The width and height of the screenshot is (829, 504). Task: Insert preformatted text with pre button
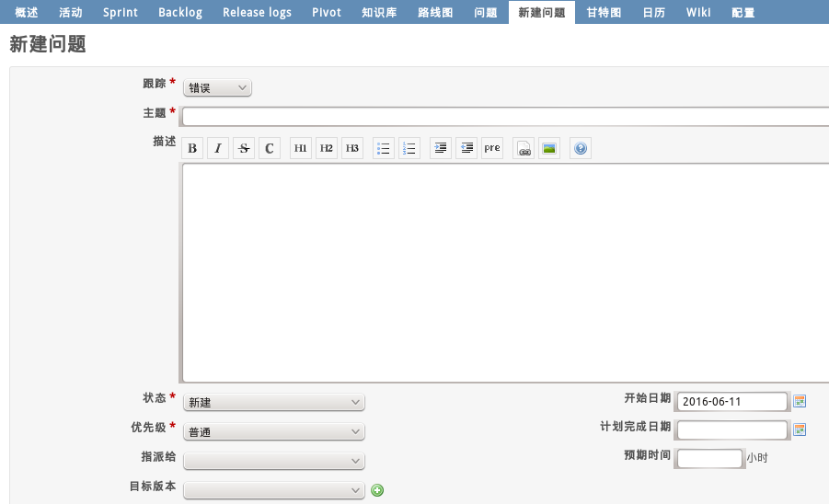[x=492, y=148]
